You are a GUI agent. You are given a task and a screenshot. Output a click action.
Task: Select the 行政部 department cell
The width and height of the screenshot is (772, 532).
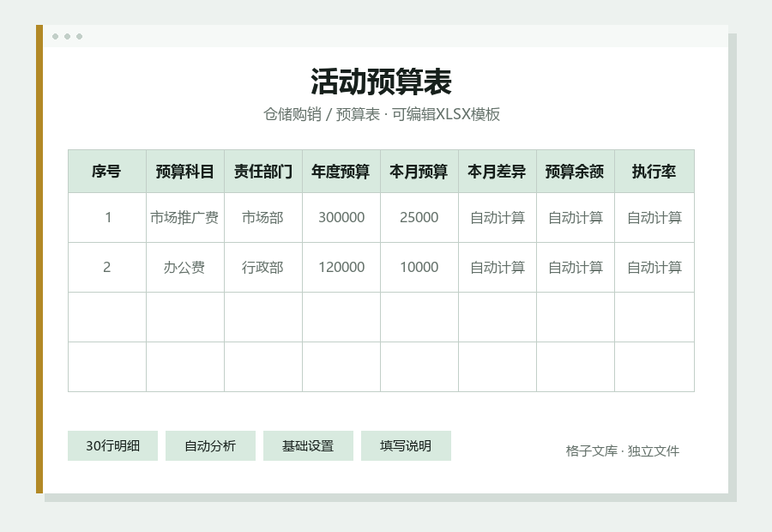coord(263,268)
